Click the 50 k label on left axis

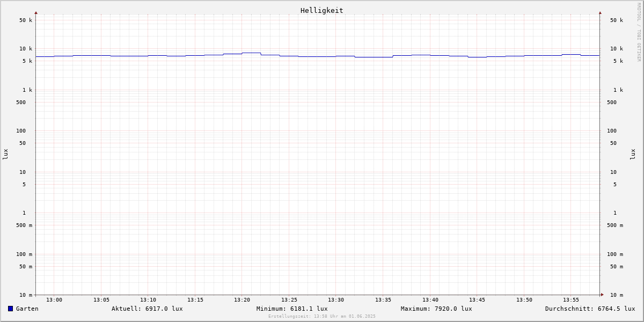coord(26,20)
